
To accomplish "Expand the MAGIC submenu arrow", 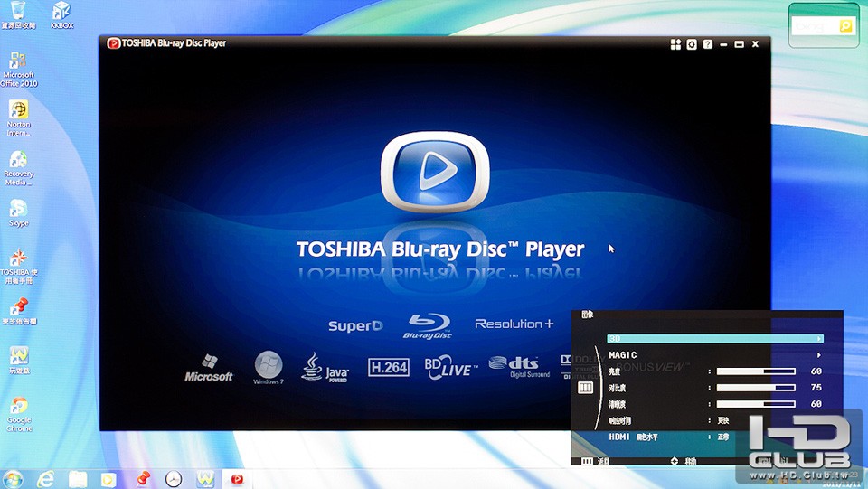I will (x=819, y=355).
